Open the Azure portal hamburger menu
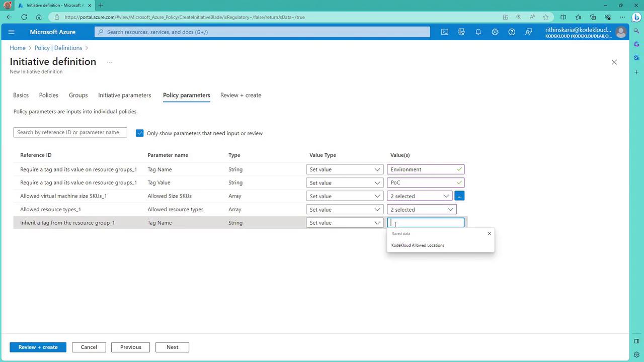The width and height of the screenshot is (644, 362). pos(12,32)
